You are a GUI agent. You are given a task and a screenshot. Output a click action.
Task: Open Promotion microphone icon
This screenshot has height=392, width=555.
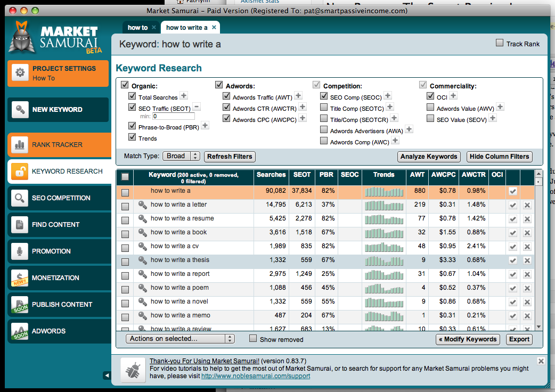(x=20, y=251)
